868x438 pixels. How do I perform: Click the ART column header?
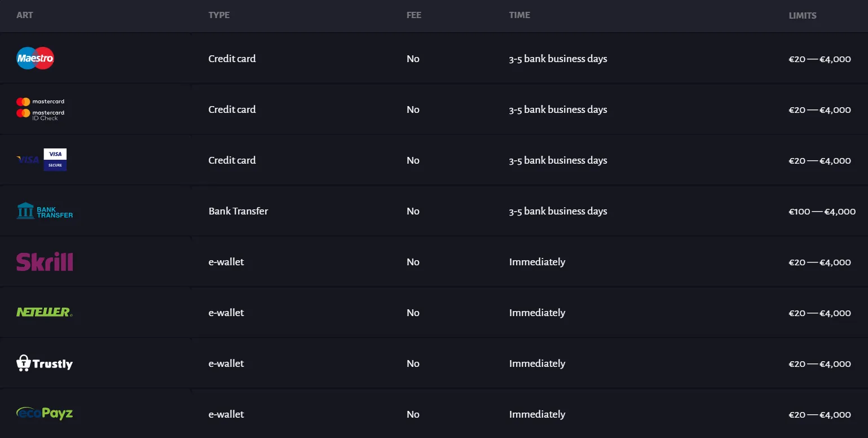tap(25, 15)
